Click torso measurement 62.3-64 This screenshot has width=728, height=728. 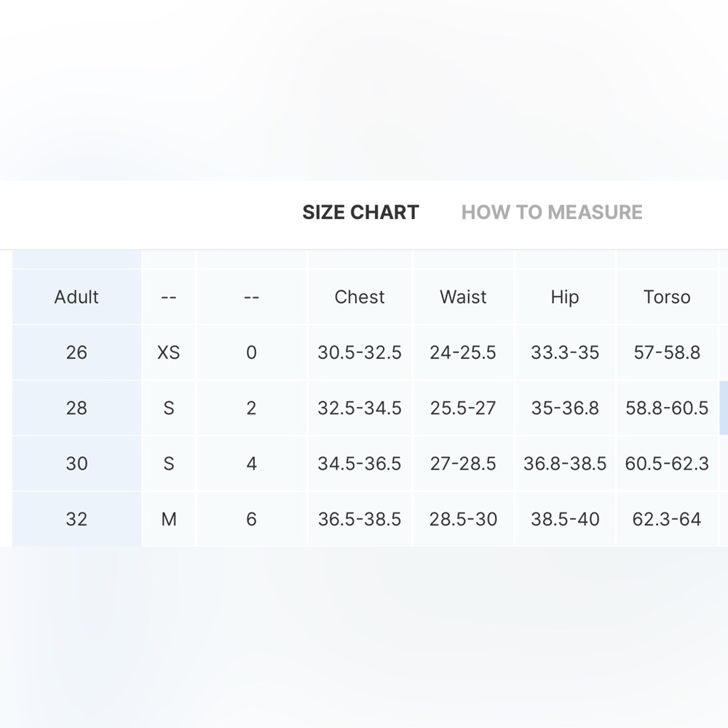(667, 519)
